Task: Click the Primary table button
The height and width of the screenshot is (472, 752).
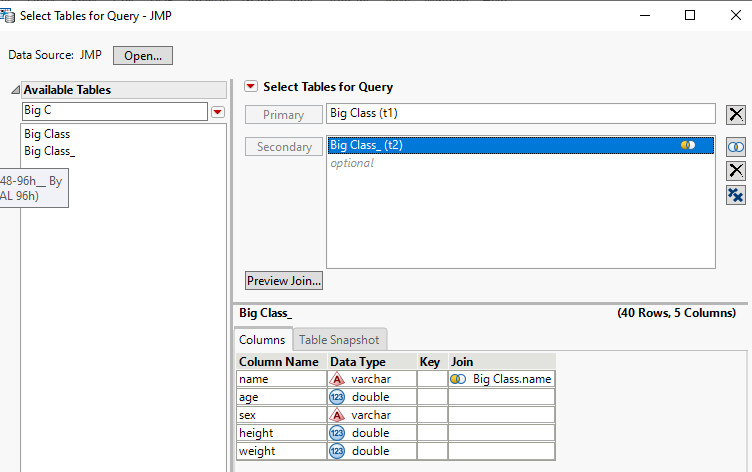Action: [x=284, y=115]
